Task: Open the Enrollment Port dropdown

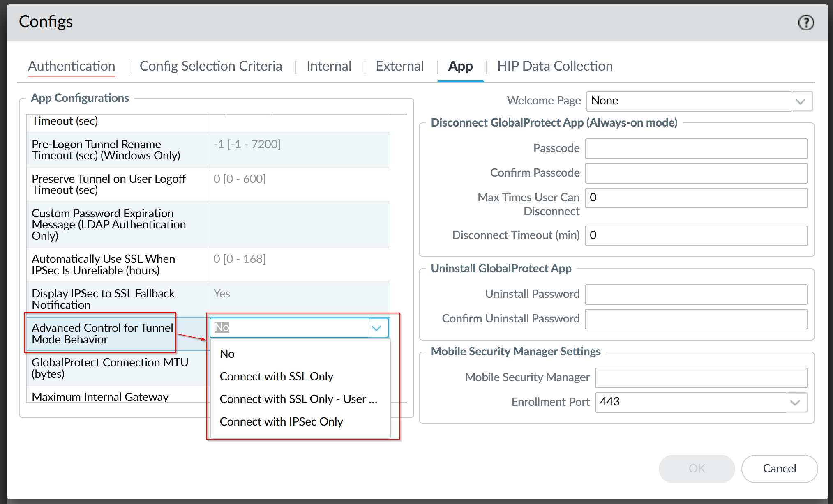Action: click(795, 403)
